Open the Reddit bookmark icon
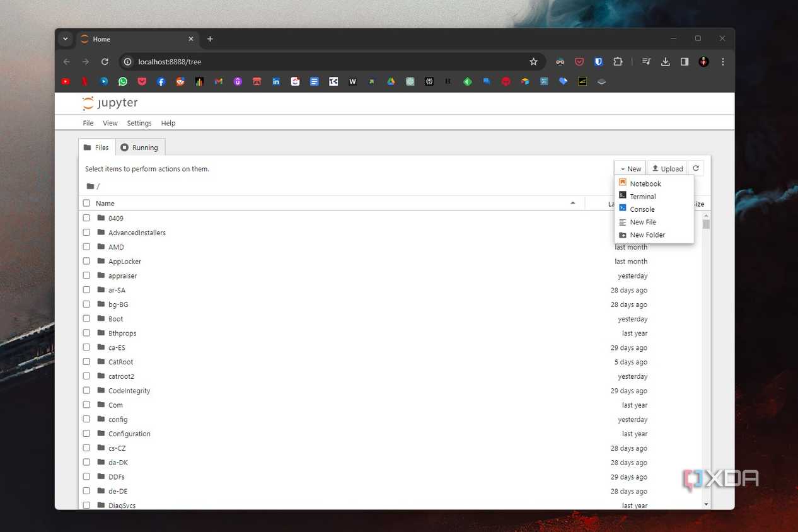 [180, 81]
